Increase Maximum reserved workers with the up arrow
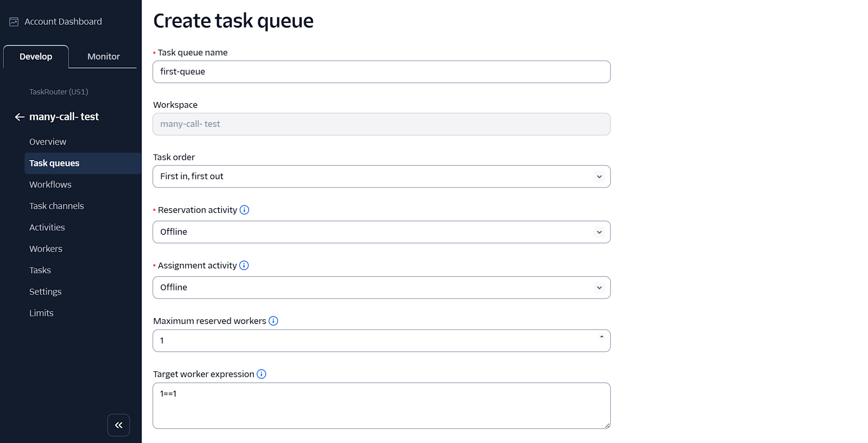 [602, 337]
